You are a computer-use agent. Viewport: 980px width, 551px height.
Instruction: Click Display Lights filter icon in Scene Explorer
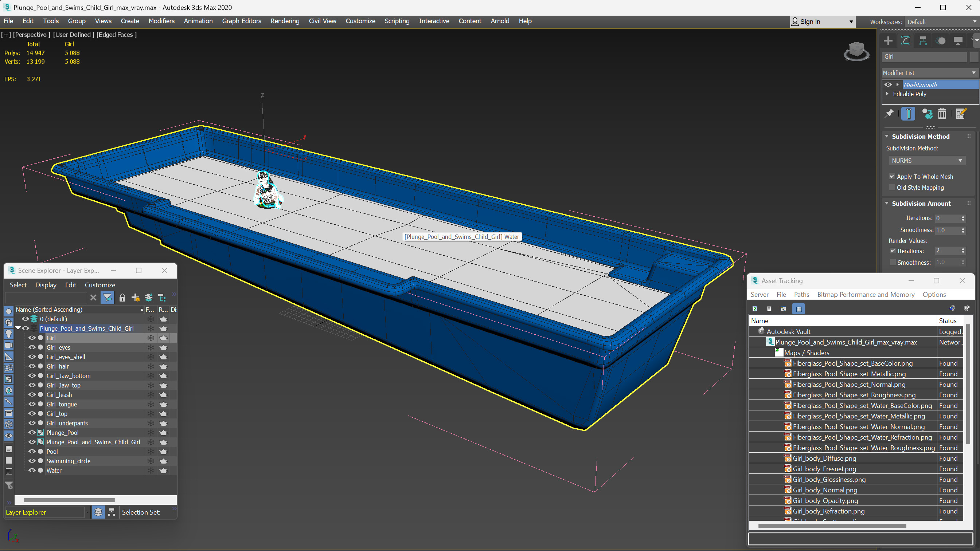tap(8, 334)
